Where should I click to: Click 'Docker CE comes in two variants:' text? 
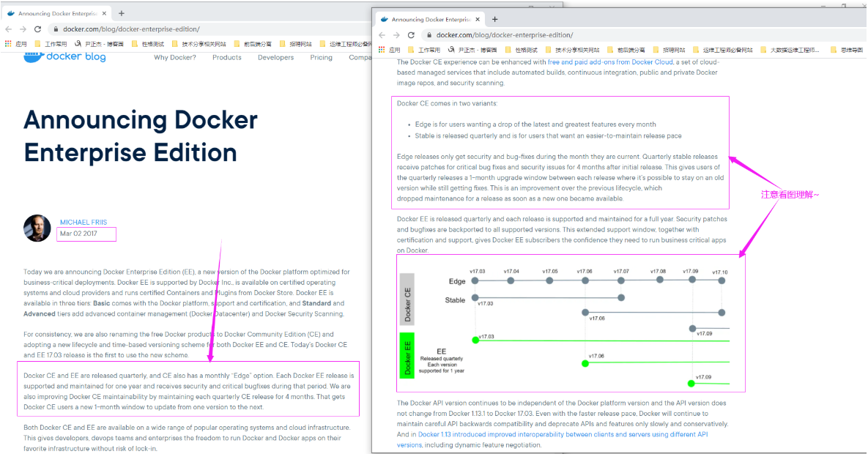click(447, 103)
